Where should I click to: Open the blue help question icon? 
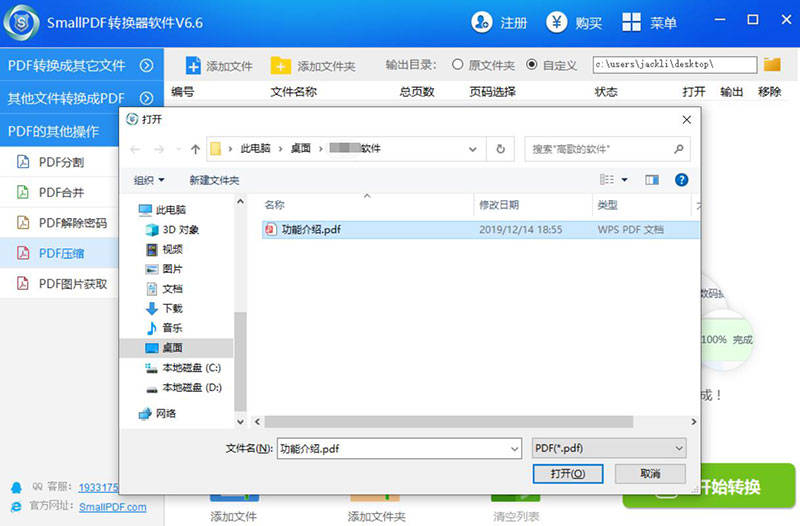[x=681, y=180]
